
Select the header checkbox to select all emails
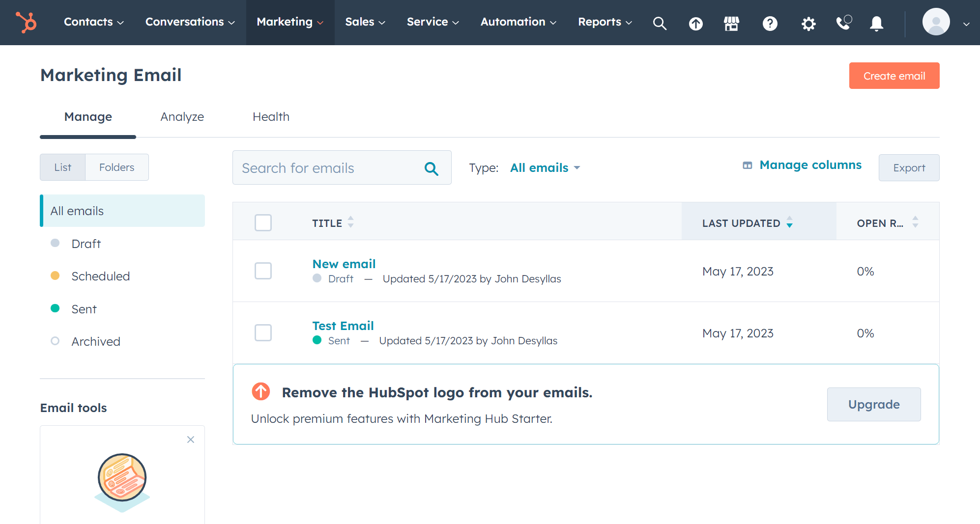point(263,222)
